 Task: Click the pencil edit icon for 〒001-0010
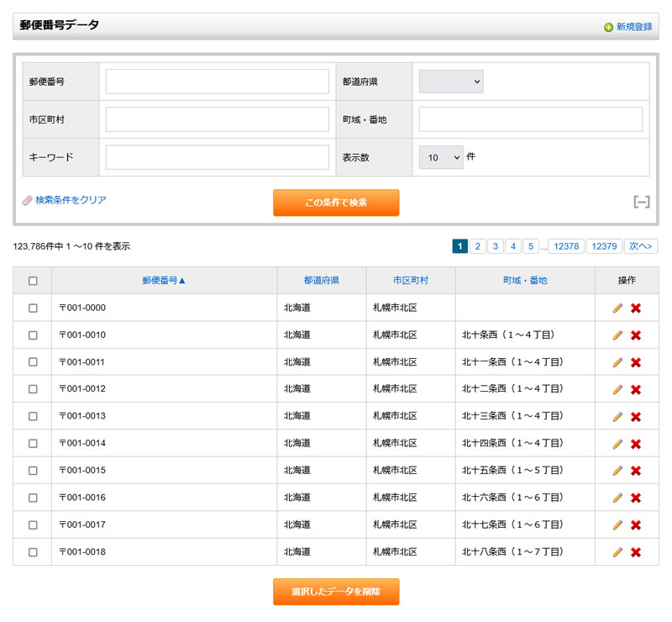pos(617,335)
